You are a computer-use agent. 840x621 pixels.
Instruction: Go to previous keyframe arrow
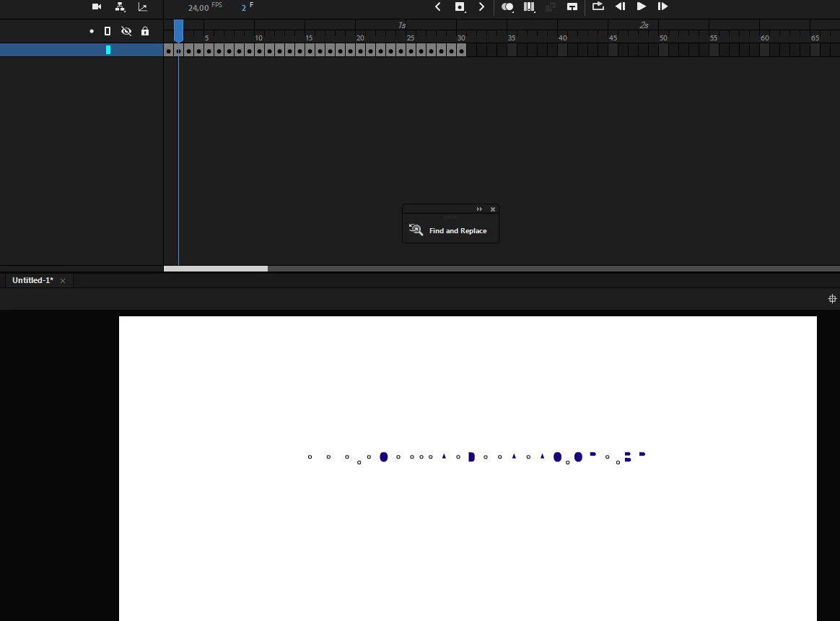[437, 6]
